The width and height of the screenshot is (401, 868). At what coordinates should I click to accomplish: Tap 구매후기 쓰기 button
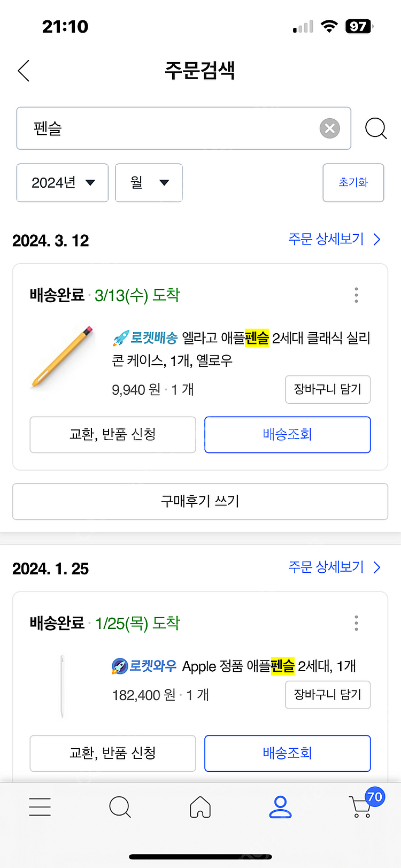coord(200,501)
